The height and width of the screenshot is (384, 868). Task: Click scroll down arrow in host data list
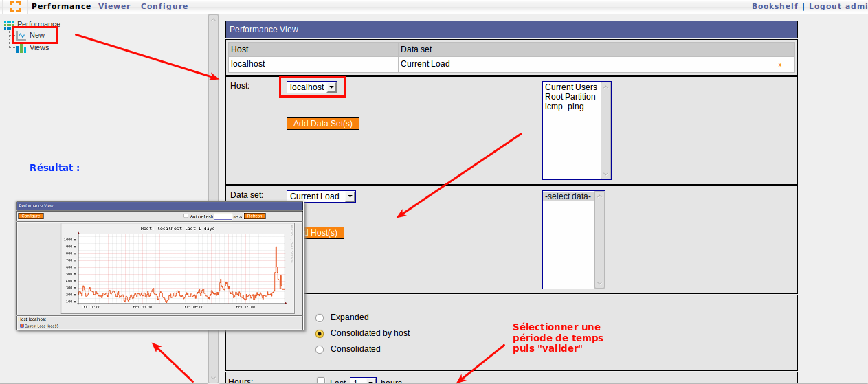point(605,174)
